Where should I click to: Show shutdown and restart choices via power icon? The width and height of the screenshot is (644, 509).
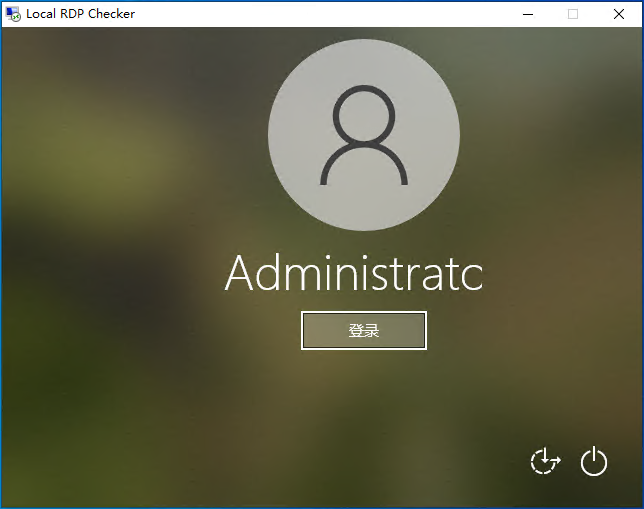[x=594, y=461]
